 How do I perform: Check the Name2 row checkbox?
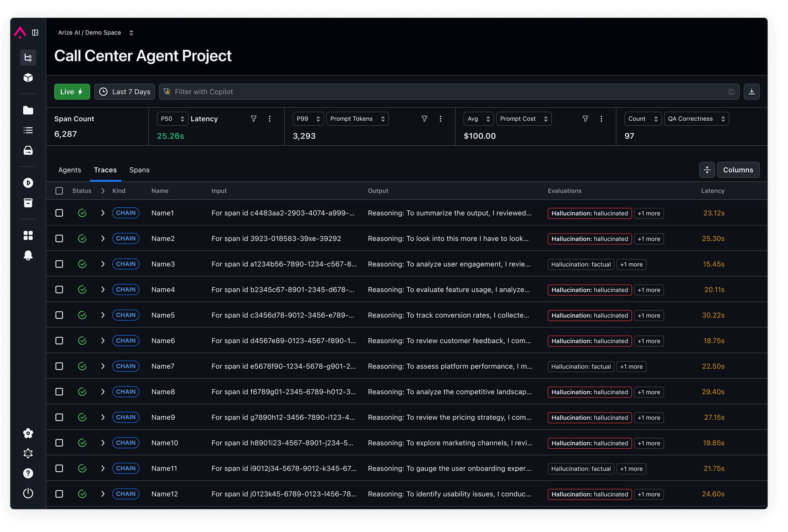point(59,239)
